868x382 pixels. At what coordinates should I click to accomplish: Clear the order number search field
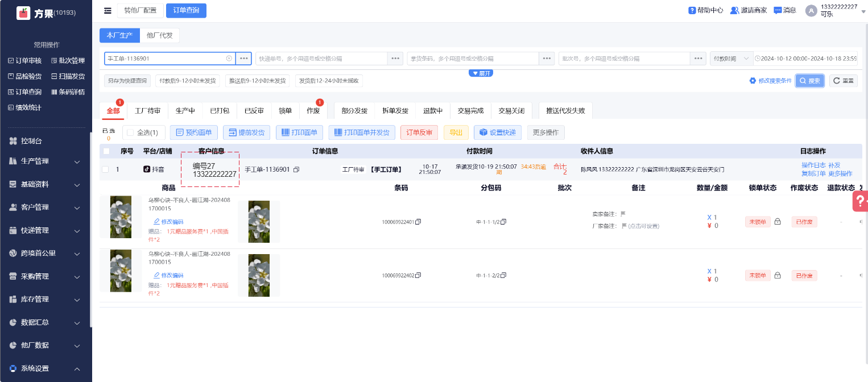[x=229, y=59]
